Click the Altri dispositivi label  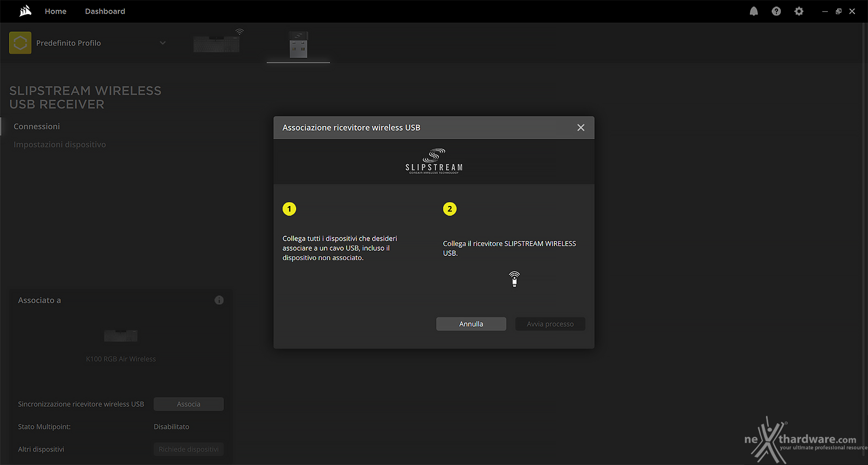[41, 449]
